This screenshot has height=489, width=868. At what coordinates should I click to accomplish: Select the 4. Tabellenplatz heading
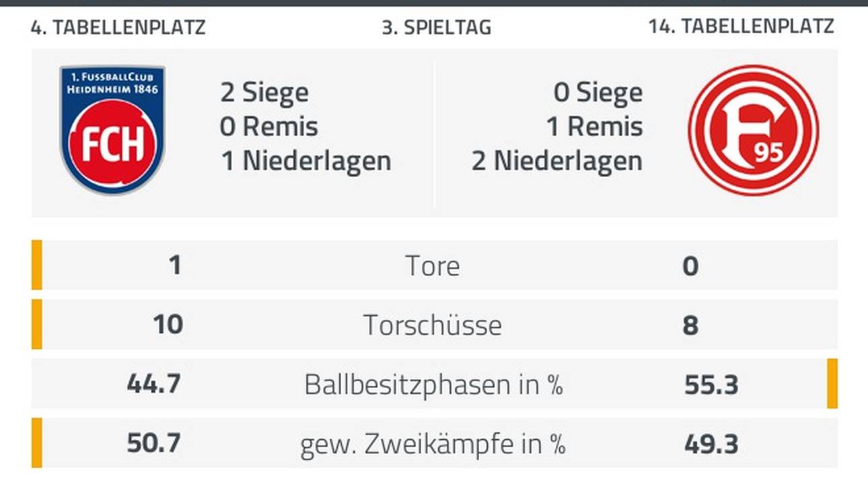tap(118, 27)
